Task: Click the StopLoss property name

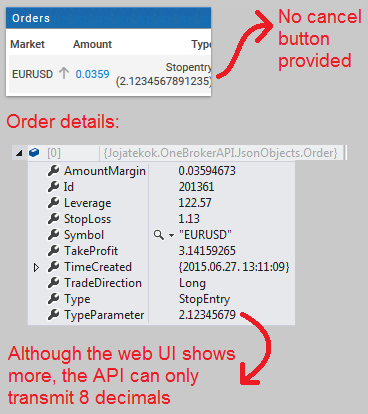Action: point(87,219)
